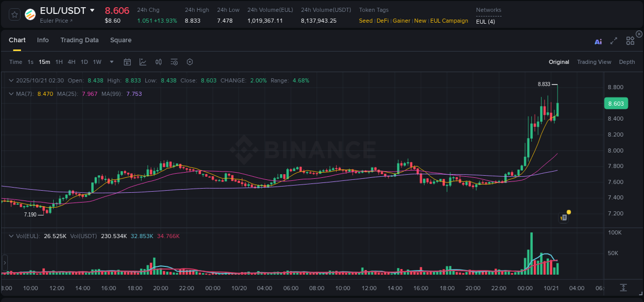The height and width of the screenshot is (302, 644).
Task: Open the widgets layout grid icon
Action: (x=630, y=42)
